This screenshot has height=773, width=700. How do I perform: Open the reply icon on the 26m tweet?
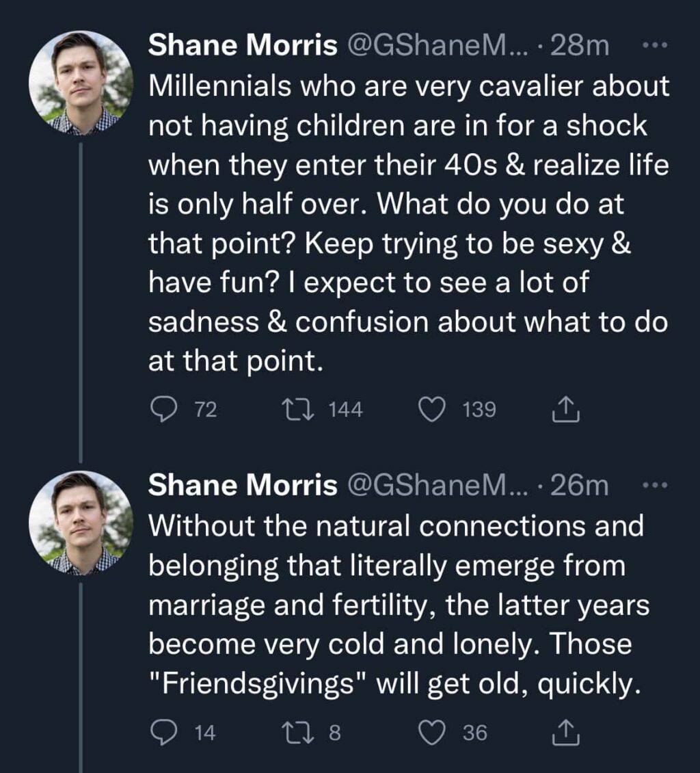click(x=163, y=731)
